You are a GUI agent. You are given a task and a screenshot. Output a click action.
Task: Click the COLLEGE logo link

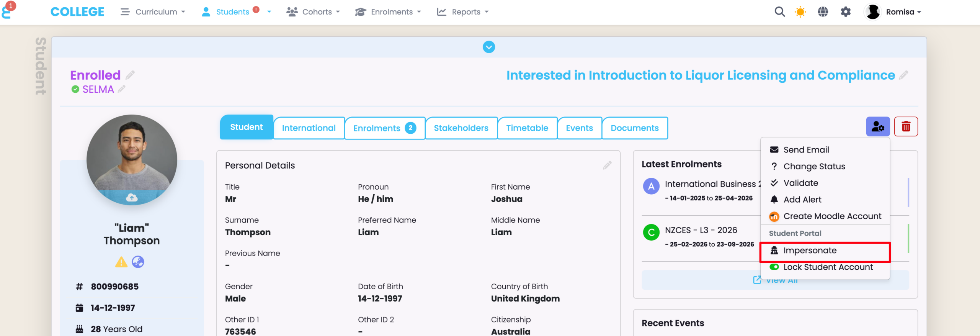(77, 12)
